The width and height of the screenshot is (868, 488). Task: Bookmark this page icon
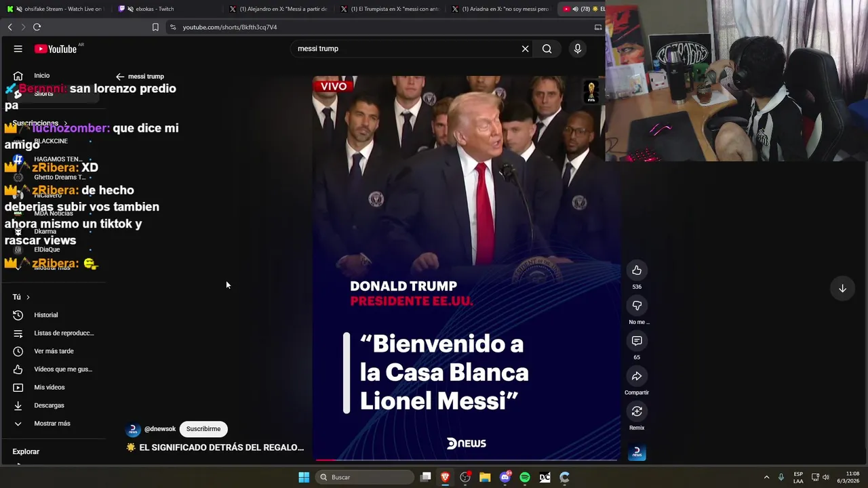155,27
